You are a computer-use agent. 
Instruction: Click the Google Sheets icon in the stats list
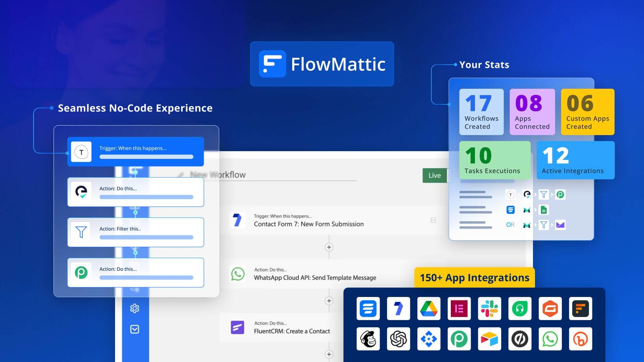(x=544, y=210)
